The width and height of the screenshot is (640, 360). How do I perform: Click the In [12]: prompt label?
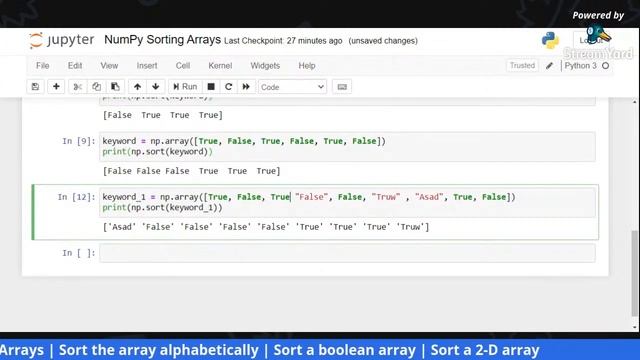click(76, 197)
